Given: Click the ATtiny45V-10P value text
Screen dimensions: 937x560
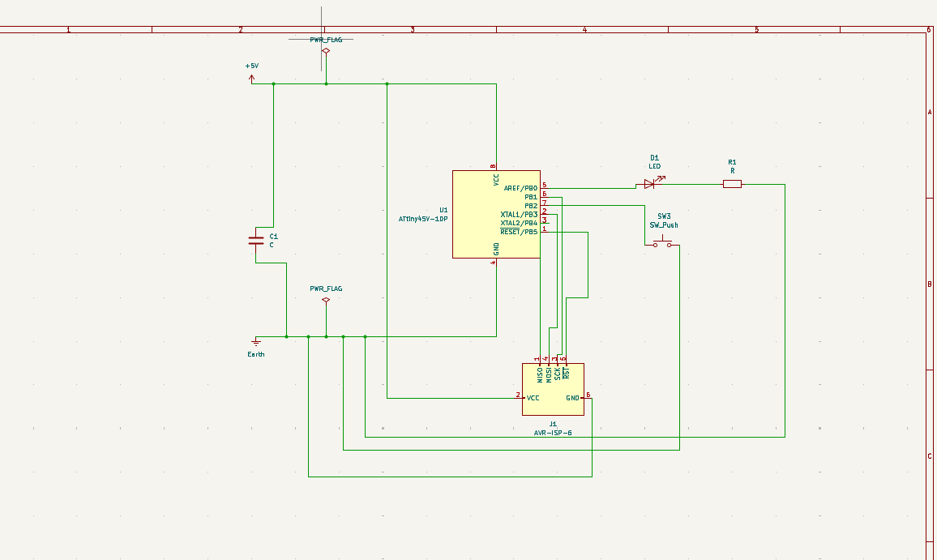Looking at the screenshot, I should 423,219.
